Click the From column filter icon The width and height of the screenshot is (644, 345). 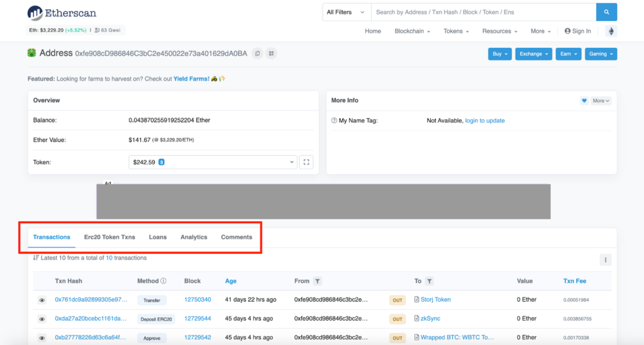(x=317, y=281)
